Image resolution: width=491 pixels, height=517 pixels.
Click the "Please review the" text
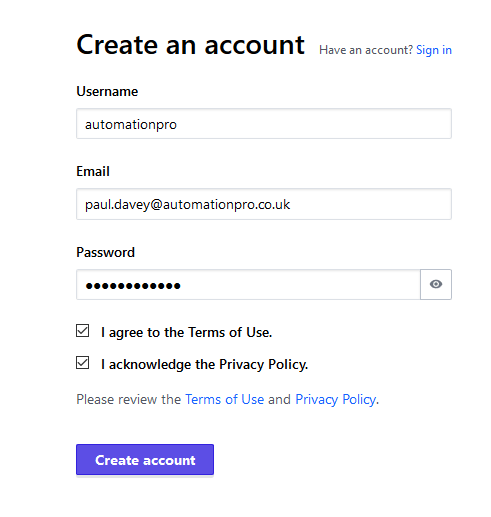tap(128, 399)
